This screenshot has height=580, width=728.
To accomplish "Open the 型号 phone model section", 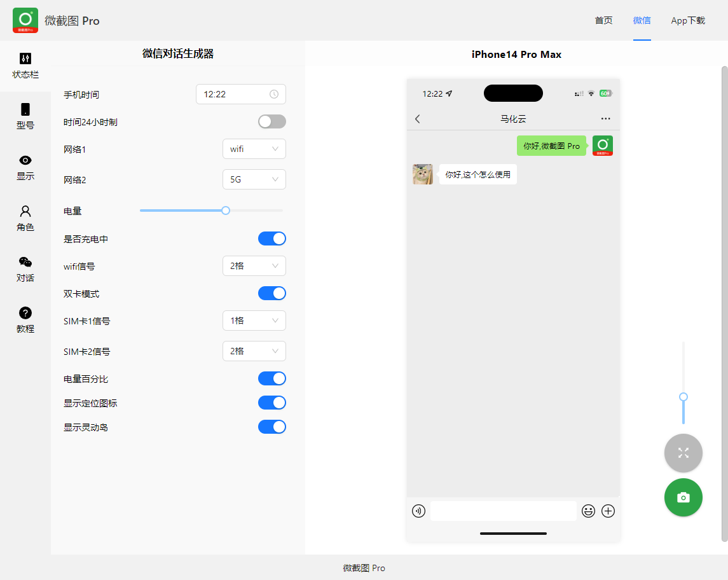I will coord(25,116).
